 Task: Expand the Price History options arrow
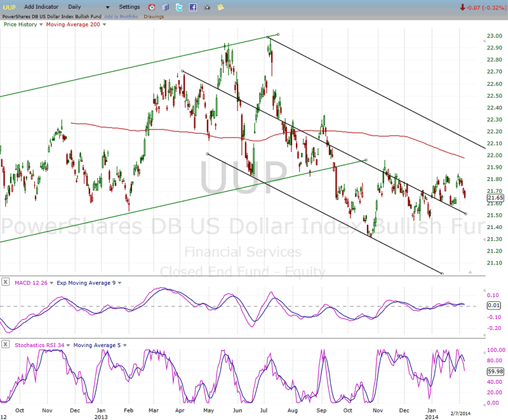pyautogui.click(x=41, y=25)
